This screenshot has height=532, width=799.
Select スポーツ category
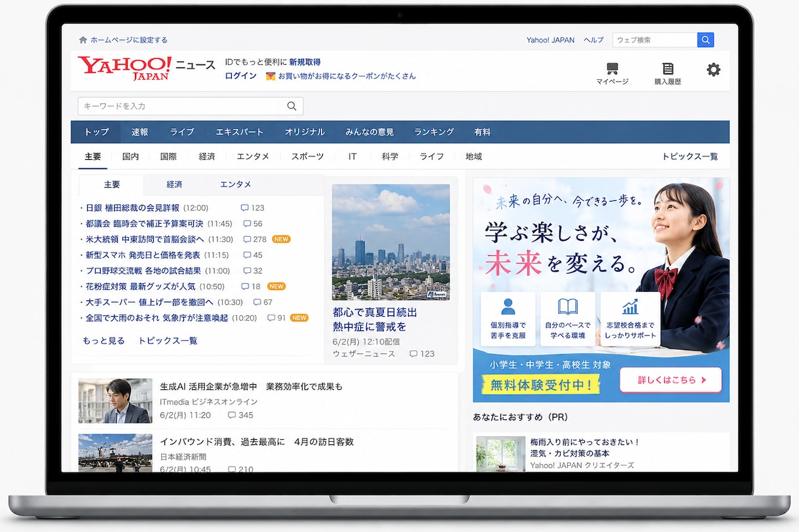(308, 157)
